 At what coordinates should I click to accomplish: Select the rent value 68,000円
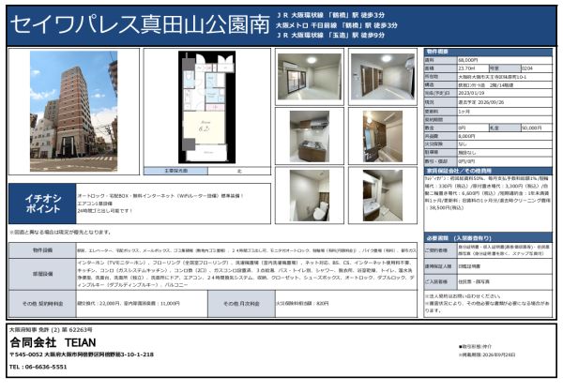click(468, 60)
